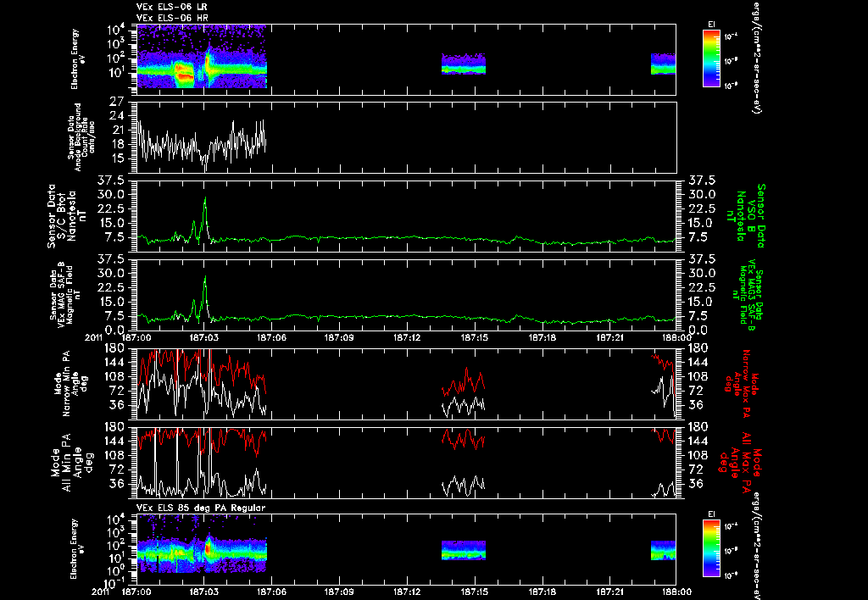
Task: Click the white count rate trace in second panel
Action: tap(202, 144)
